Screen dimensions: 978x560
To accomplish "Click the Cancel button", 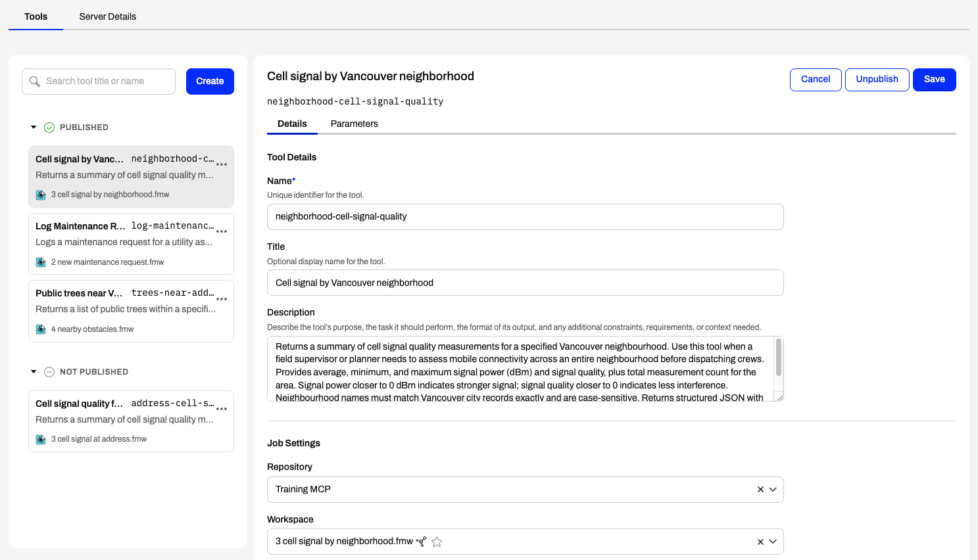I will pyautogui.click(x=816, y=80).
